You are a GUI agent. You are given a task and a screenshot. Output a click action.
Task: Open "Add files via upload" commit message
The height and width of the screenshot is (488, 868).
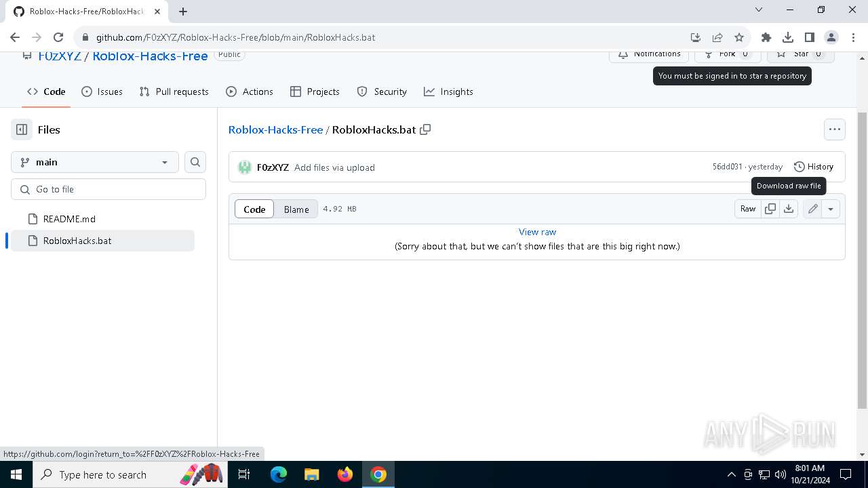click(334, 167)
